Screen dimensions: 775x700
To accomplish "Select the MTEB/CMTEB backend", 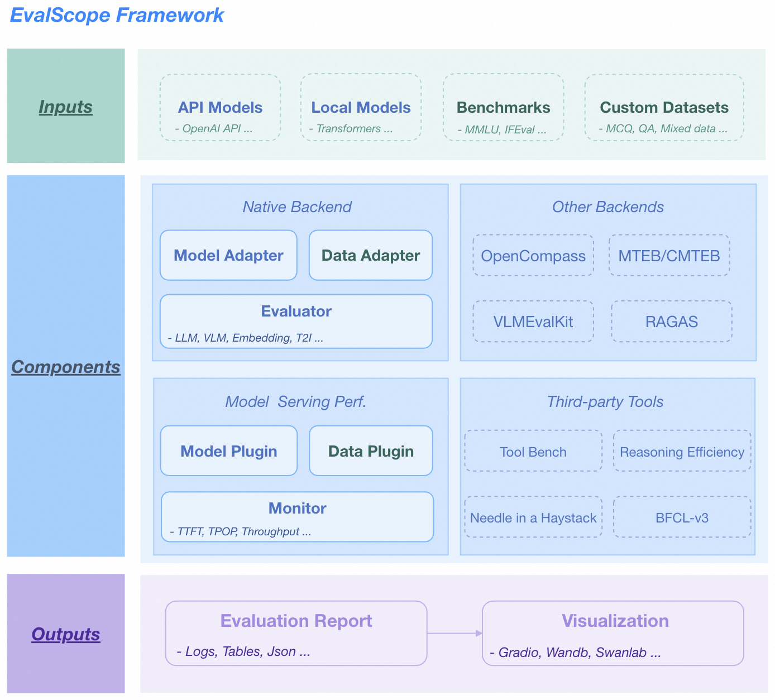I will coord(669,256).
